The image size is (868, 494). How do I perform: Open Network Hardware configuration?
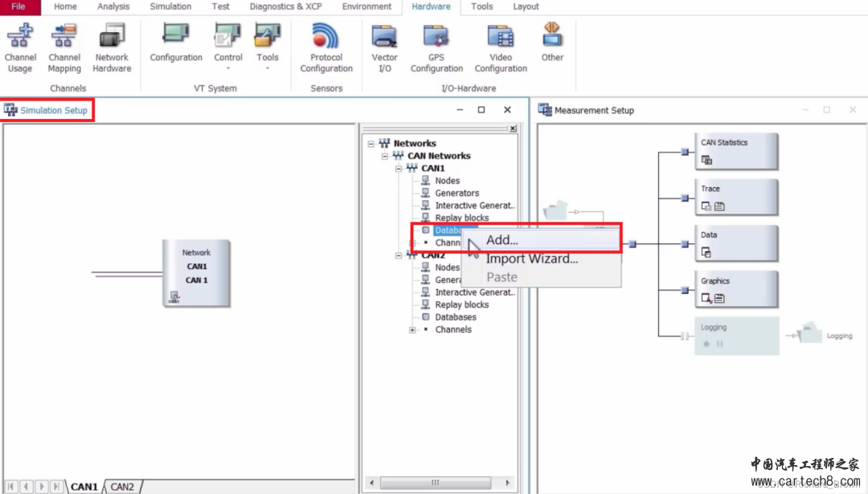(112, 48)
